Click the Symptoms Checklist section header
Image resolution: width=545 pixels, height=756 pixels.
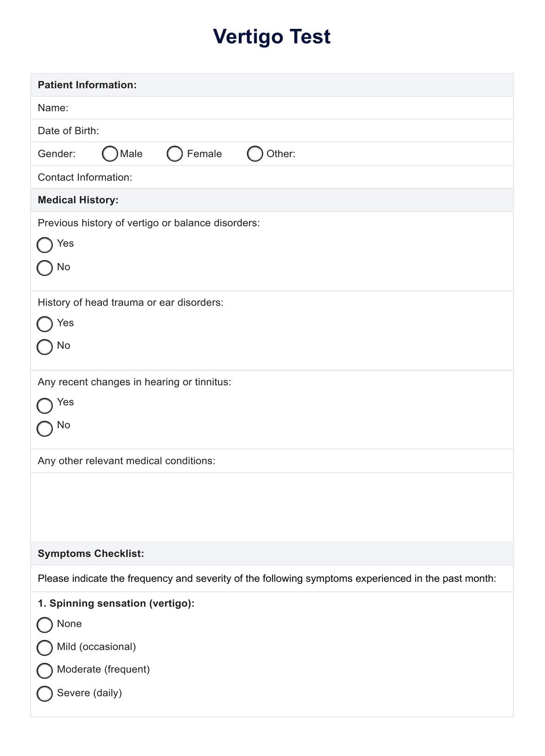click(x=91, y=553)
